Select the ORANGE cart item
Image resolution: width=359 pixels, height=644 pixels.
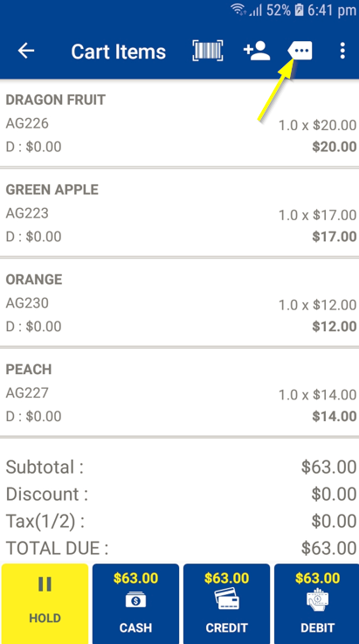point(180,302)
